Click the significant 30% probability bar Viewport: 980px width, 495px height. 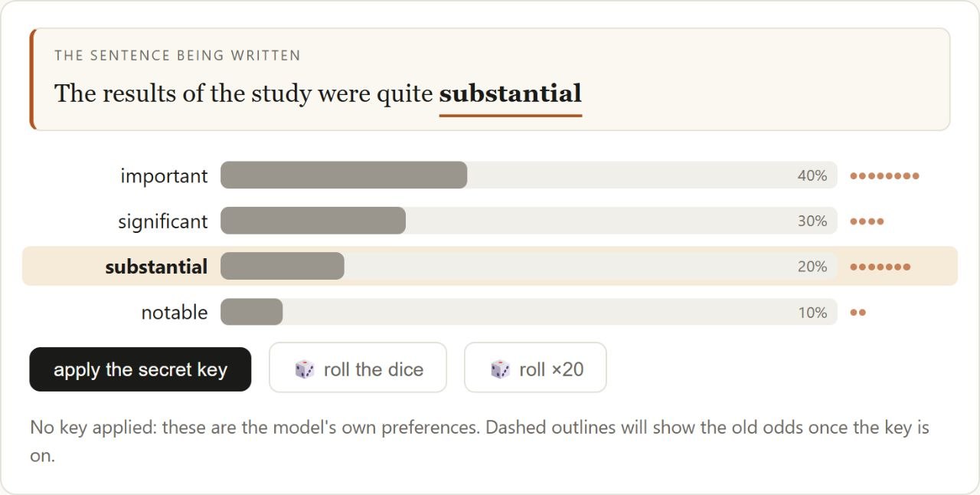point(528,221)
